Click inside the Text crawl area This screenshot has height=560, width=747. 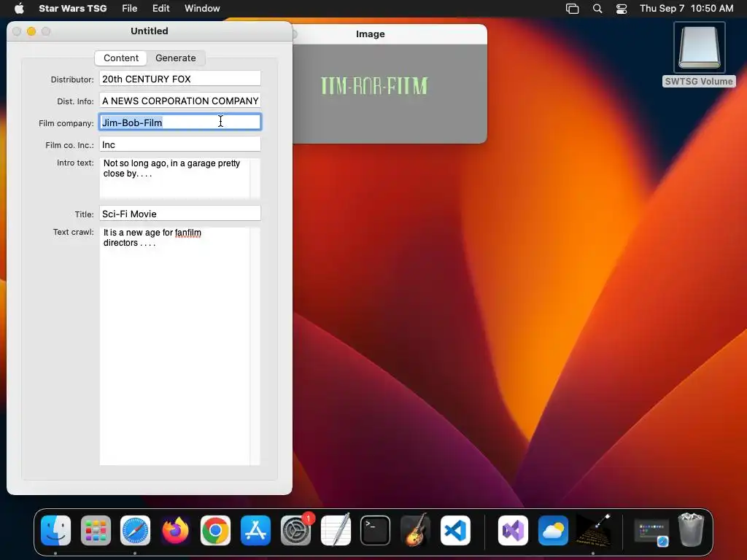point(174,346)
